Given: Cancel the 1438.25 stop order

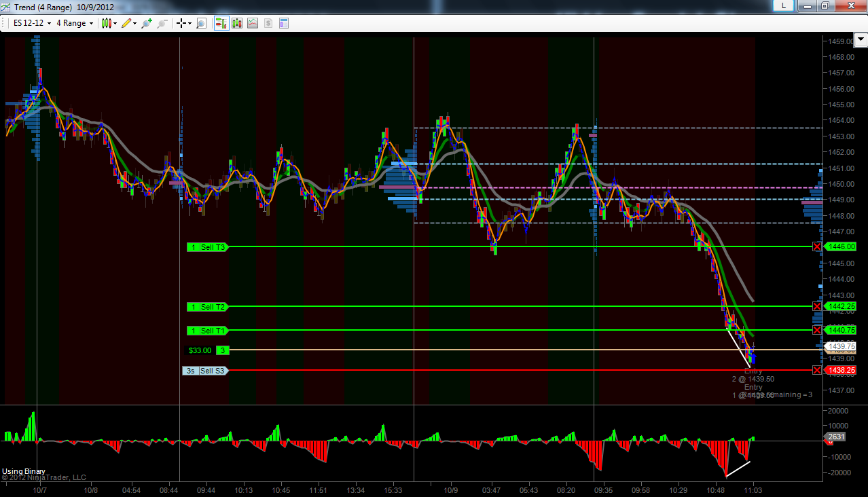Looking at the screenshot, I should click(816, 370).
